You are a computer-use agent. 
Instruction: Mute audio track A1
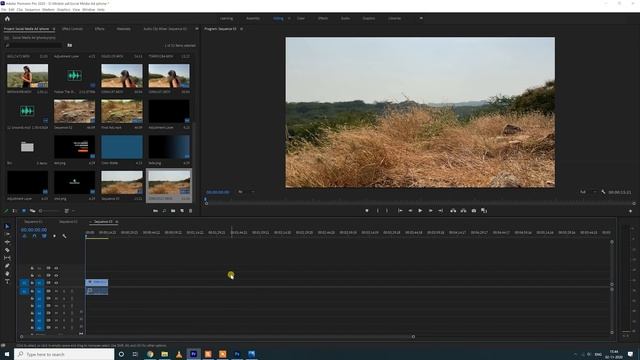point(56,291)
